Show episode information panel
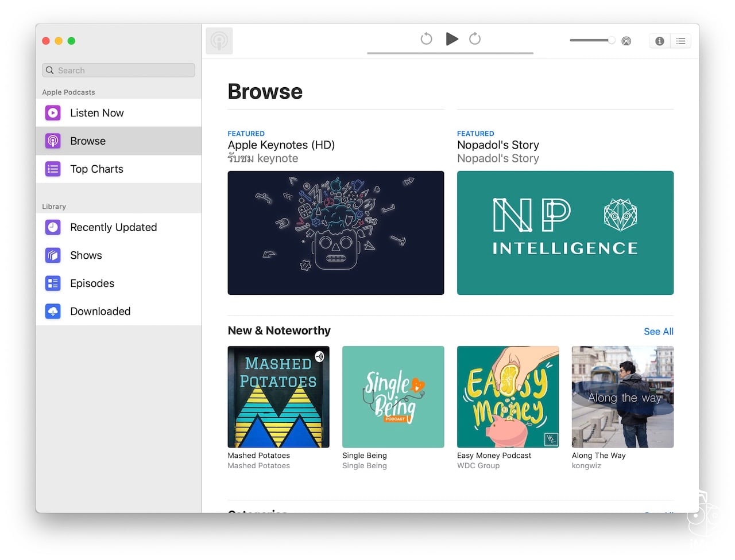The width and height of the screenshot is (735, 560). [659, 41]
